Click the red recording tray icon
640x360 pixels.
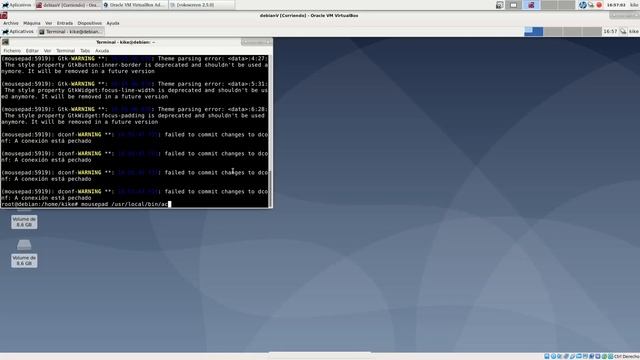[x=599, y=5]
